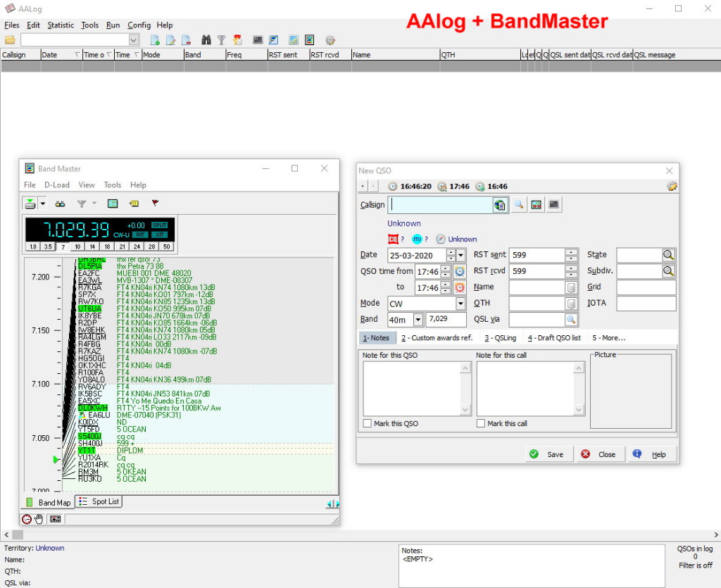Image resolution: width=721 pixels, height=588 pixels.
Task: Click the binoculars search icon in AALog toolbar
Action: coord(206,40)
